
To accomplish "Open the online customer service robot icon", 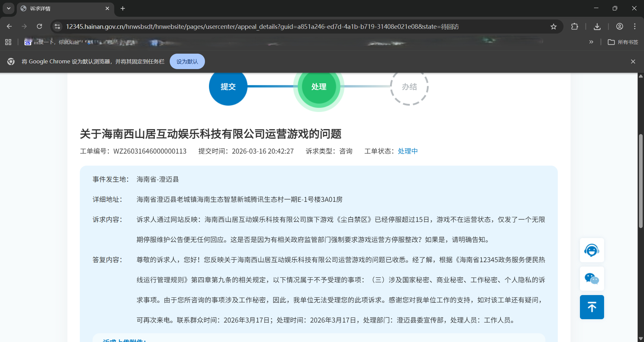I will [x=592, y=250].
